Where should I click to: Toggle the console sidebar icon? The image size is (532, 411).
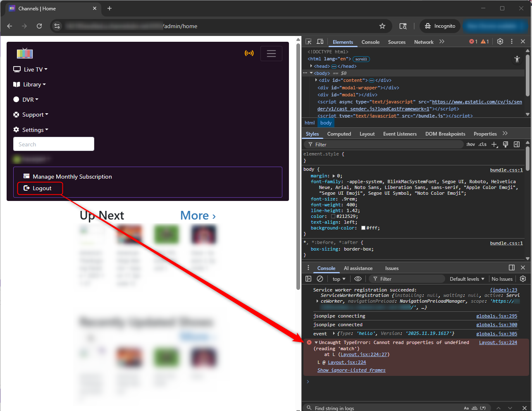coord(308,279)
